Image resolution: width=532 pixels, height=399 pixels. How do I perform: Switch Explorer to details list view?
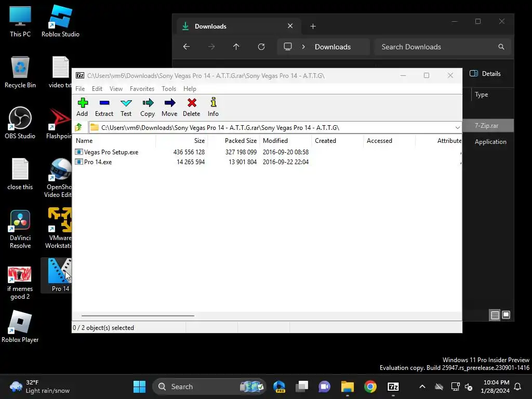(x=495, y=315)
